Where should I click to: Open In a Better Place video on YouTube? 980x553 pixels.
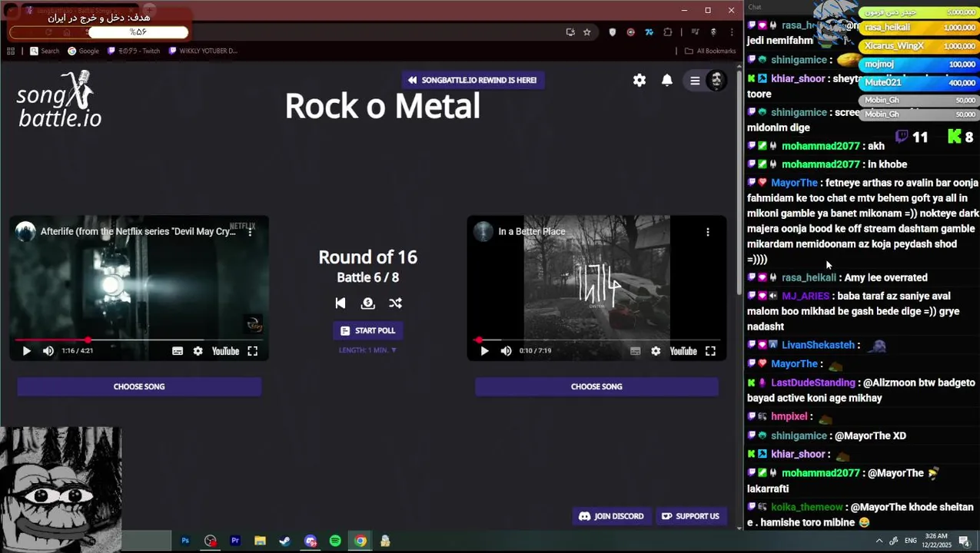(x=683, y=351)
